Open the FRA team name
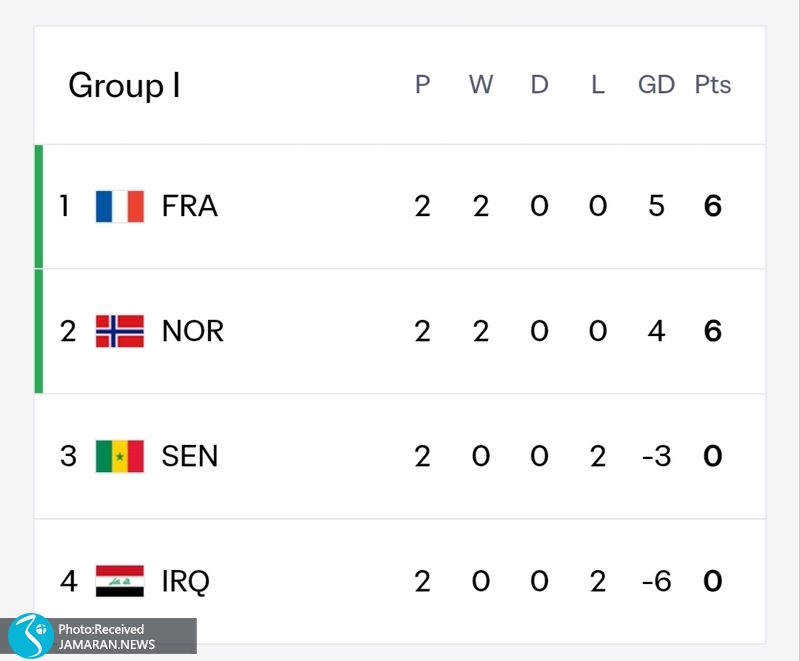800x661 pixels. pos(189,206)
